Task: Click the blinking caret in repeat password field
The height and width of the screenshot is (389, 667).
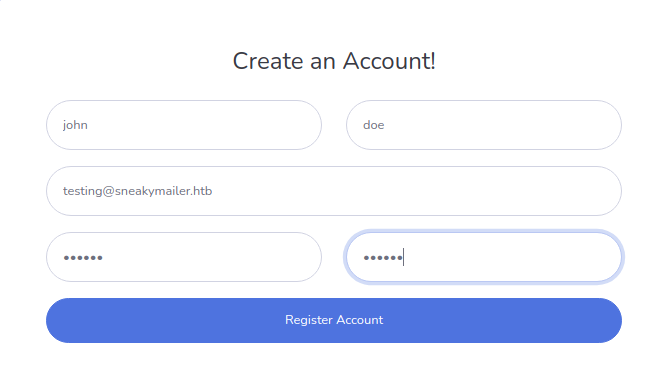Action: click(403, 257)
